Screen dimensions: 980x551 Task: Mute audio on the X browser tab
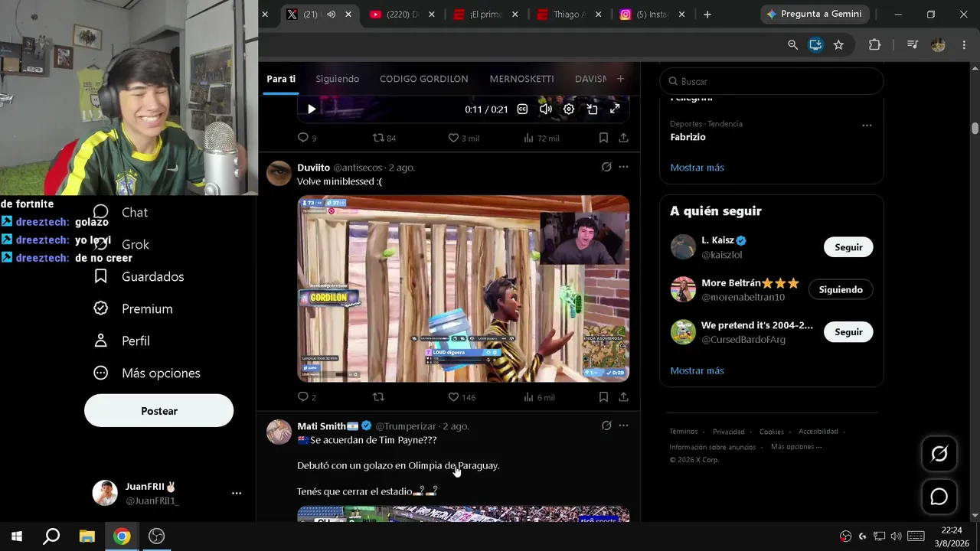(x=331, y=15)
